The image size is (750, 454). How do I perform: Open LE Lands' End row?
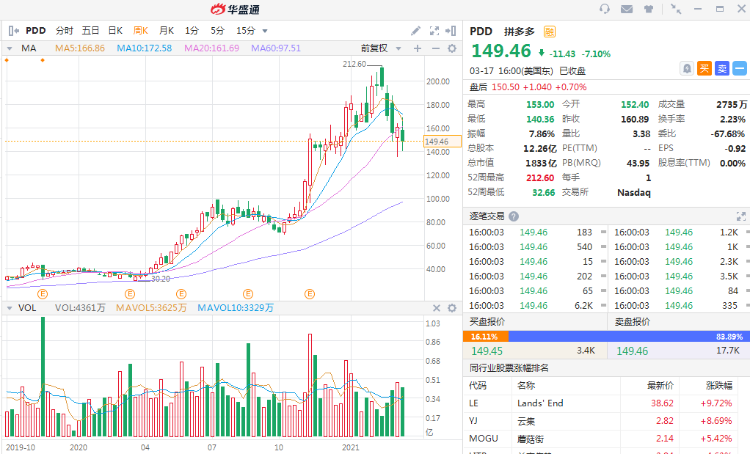click(x=607, y=403)
